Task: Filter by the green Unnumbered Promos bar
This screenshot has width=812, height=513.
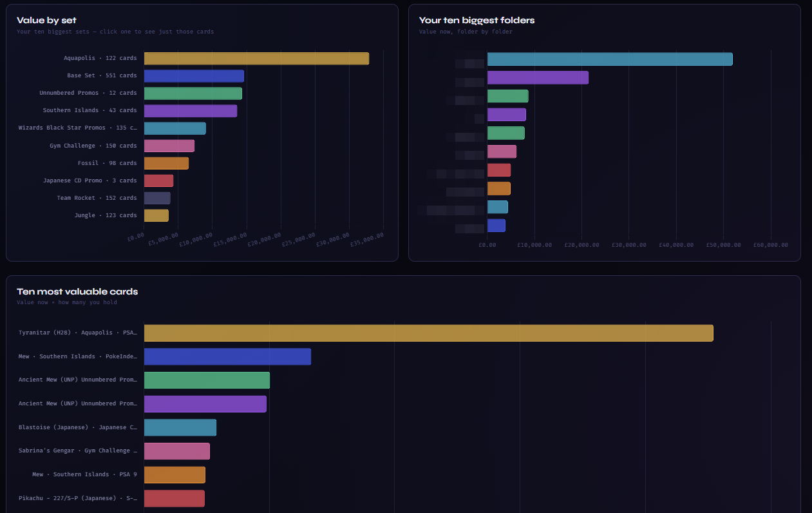Action: coord(193,93)
